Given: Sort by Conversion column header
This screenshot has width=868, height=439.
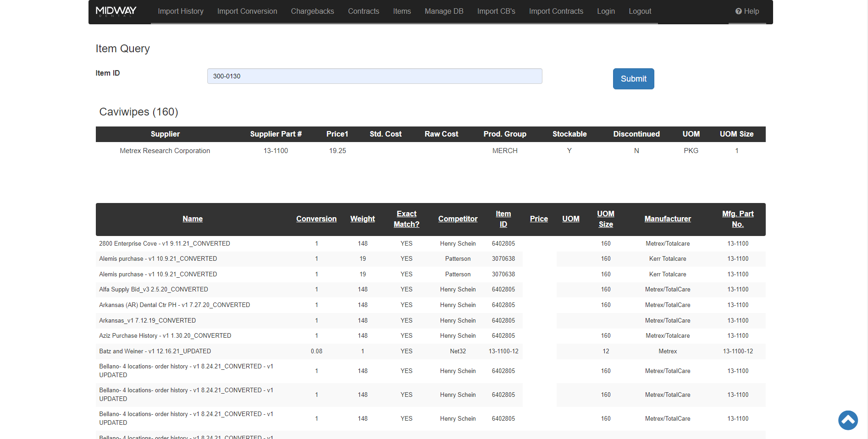Looking at the screenshot, I should [x=316, y=219].
